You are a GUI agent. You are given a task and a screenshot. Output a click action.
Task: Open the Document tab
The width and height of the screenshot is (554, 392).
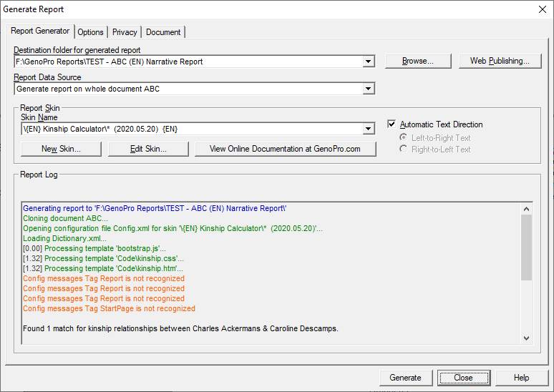pos(163,32)
